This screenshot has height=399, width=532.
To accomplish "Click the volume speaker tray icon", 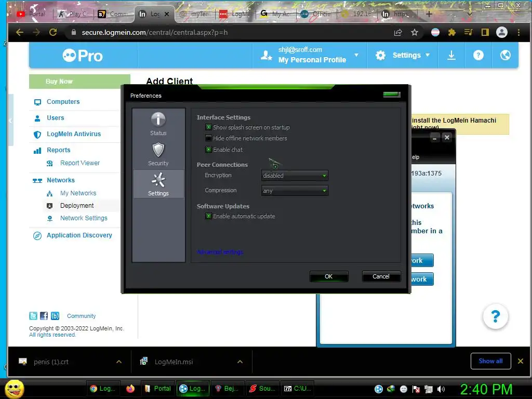I will click(x=441, y=389).
